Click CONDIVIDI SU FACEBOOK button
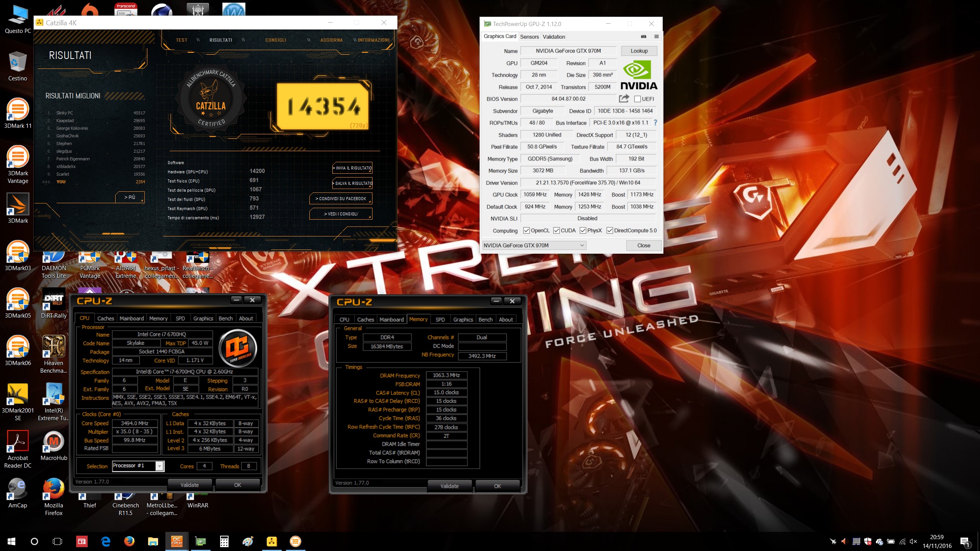 coord(341,199)
